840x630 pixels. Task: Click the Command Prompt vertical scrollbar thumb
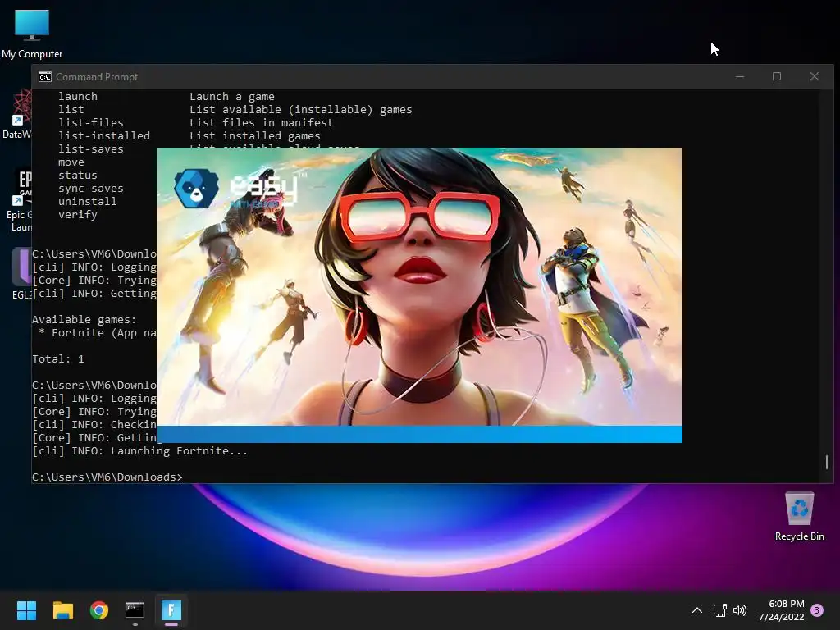pyautogui.click(x=827, y=462)
